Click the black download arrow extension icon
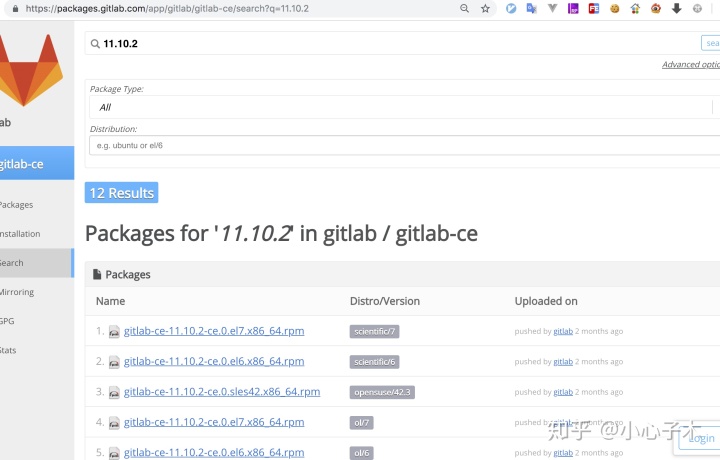The image size is (720, 460). coord(676,8)
